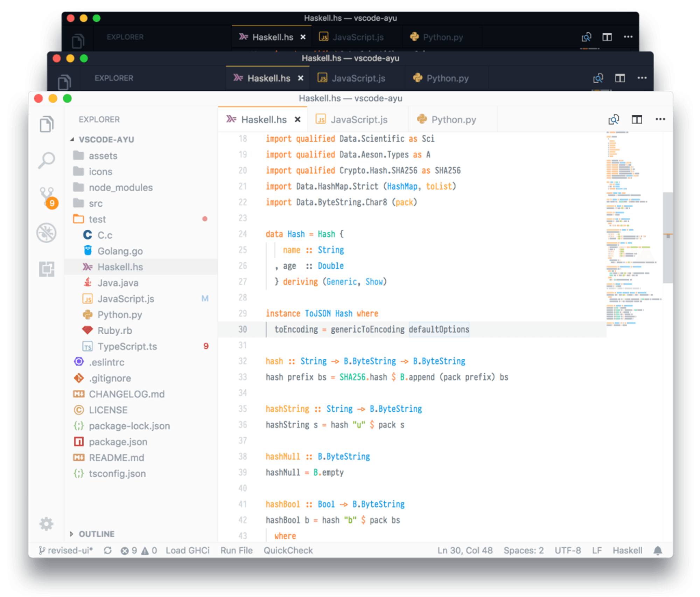Open the Extensions view icon
The image size is (700, 597).
coord(47,269)
